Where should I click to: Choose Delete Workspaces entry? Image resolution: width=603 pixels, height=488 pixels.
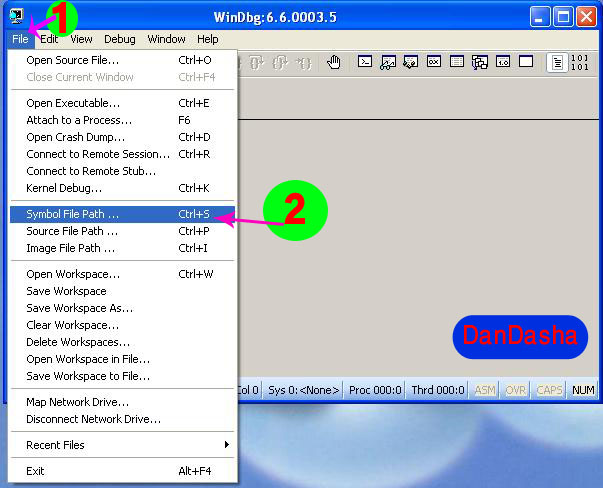[122, 342]
